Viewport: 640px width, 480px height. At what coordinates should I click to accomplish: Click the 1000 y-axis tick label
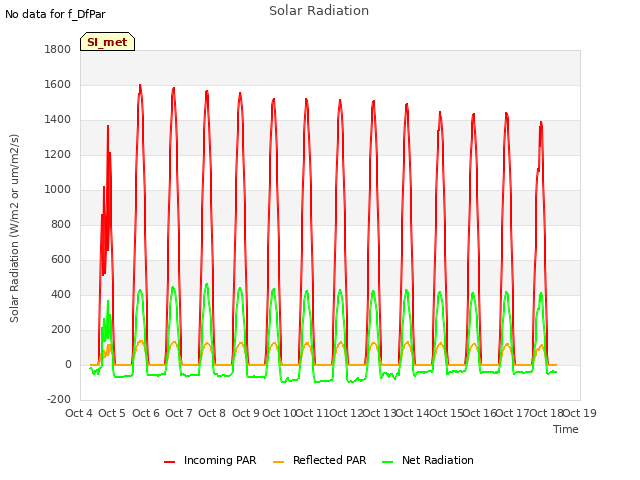[x=58, y=189]
